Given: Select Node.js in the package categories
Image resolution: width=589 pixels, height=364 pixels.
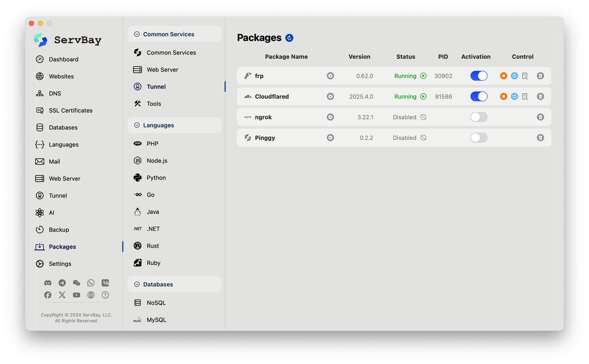Looking at the screenshot, I should [x=157, y=161].
